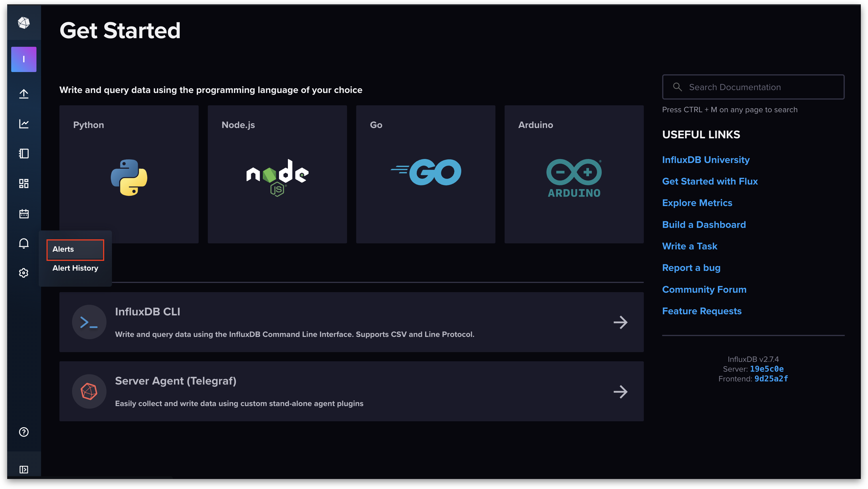Click the InfluxDB logo icon in sidebar
Screen dimensions: 868x489
(x=24, y=23)
